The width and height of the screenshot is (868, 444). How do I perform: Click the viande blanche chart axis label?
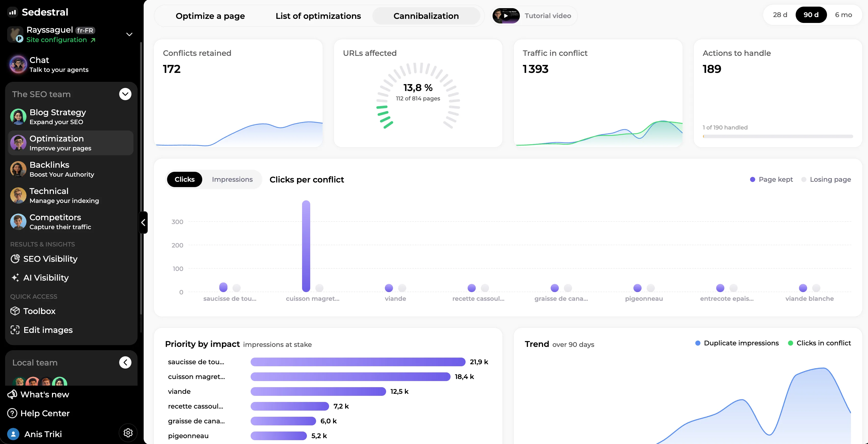click(809, 298)
